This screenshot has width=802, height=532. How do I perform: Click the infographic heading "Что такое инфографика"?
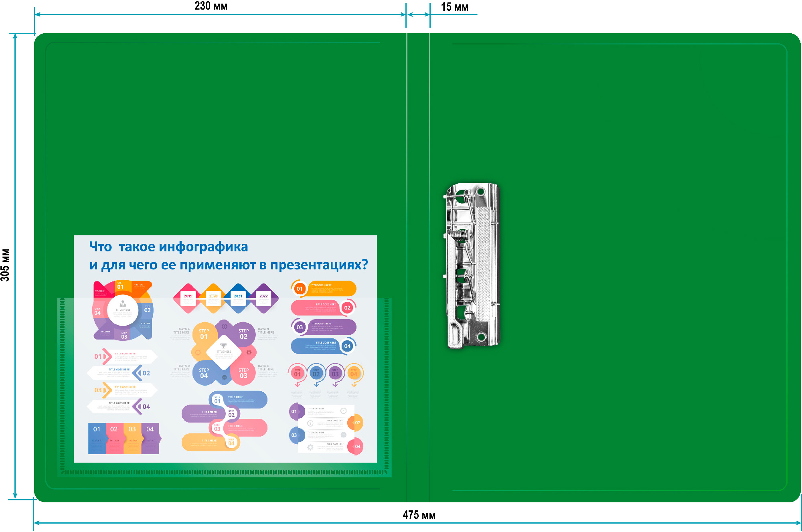168,247
